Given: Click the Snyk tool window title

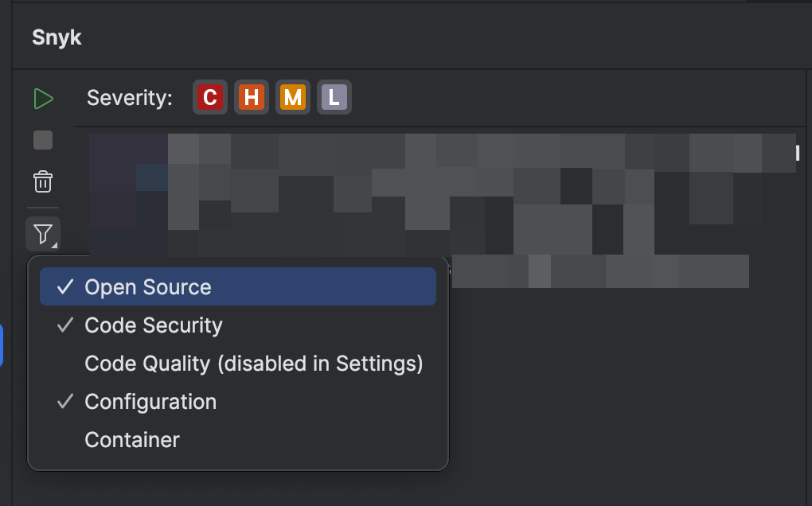Looking at the screenshot, I should (57, 37).
